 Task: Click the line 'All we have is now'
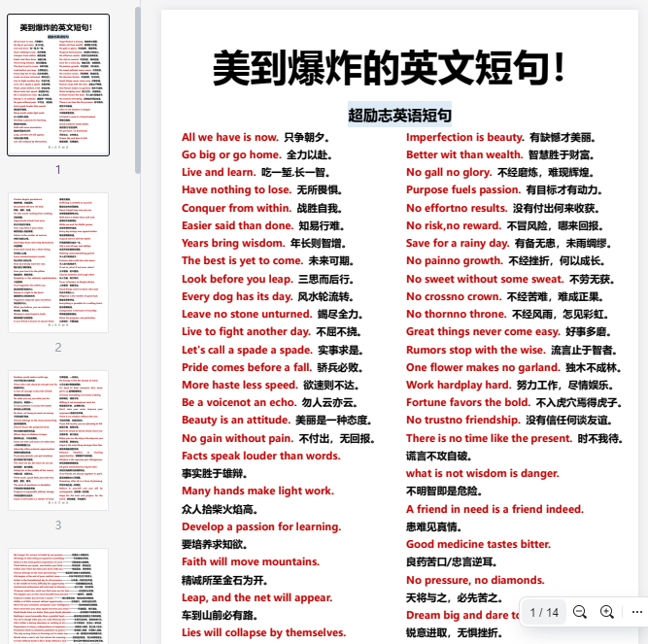coord(230,138)
